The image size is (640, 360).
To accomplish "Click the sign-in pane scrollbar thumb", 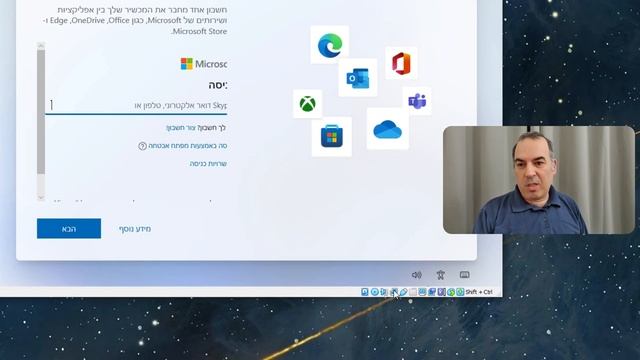I will point(41,112).
